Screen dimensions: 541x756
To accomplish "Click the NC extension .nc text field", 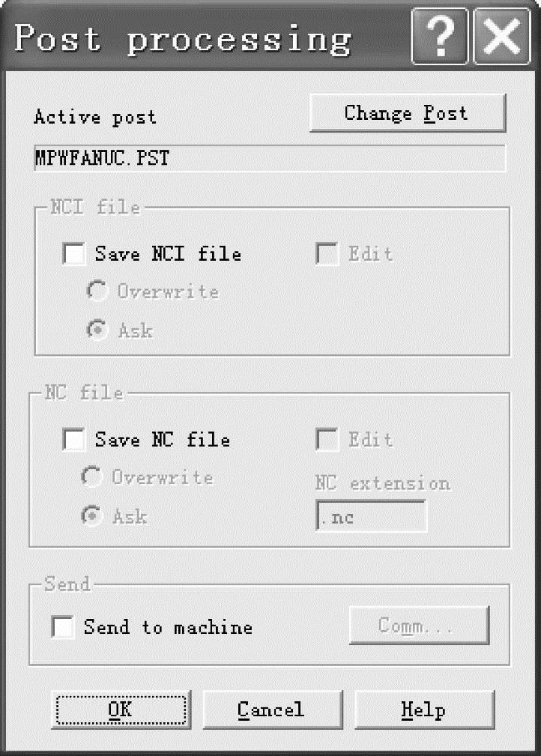I will [x=369, y=517].
